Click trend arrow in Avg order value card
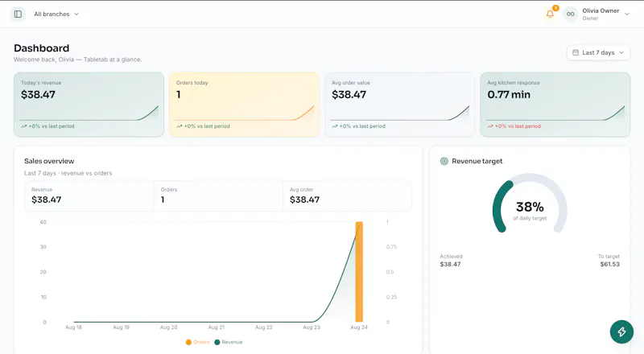This screenshot has width=644, height=354. click(335, 126)
